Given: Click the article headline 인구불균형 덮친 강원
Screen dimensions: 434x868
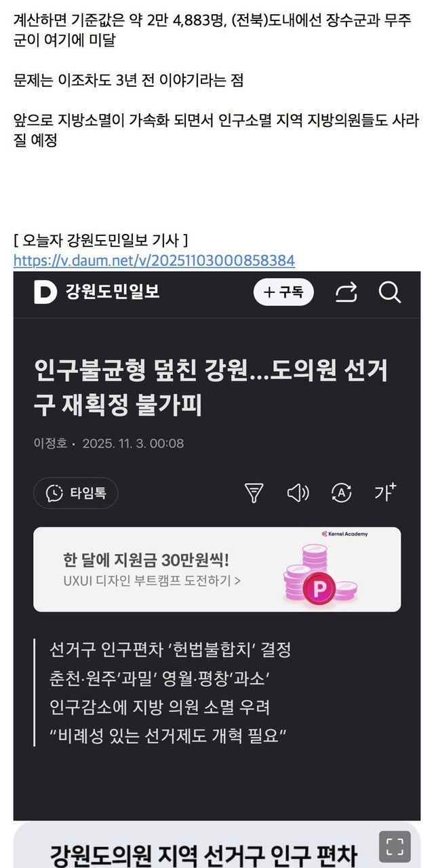Looking at the screenshot, I should click(211, 389).
